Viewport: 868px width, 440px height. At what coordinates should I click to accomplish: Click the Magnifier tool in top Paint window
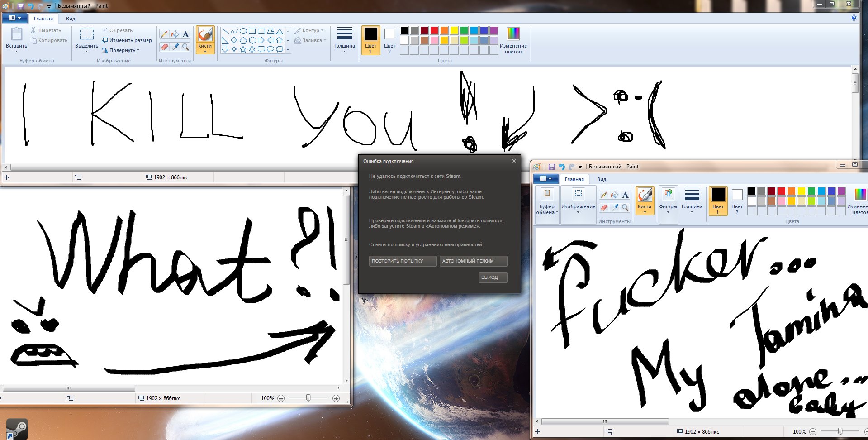pyautogui.click(x=185, y=47)
